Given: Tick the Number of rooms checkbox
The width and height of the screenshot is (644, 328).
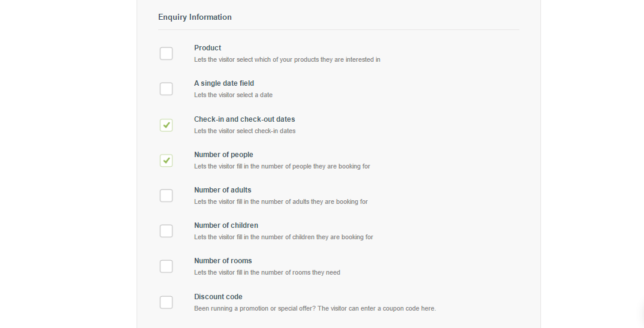Looking at the screenshot, I should pos(166,266).
